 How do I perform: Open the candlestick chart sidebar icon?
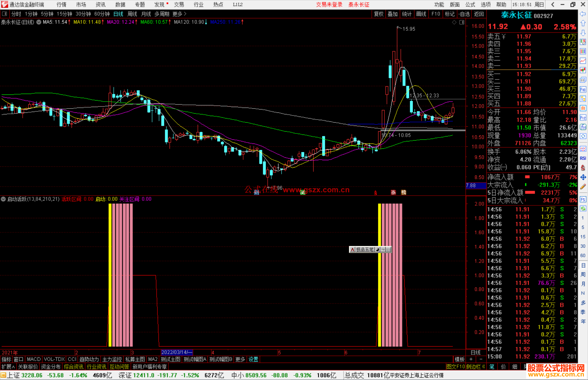click(583, 70)
